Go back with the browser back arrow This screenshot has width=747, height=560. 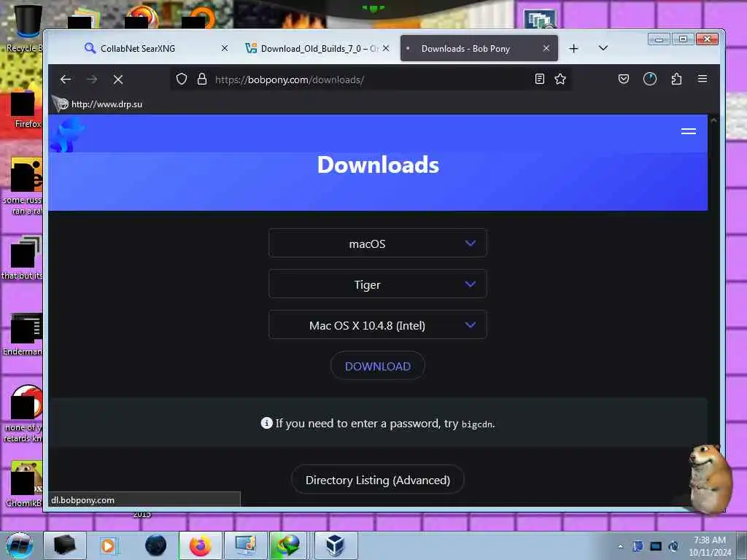[x=66, y=79]
